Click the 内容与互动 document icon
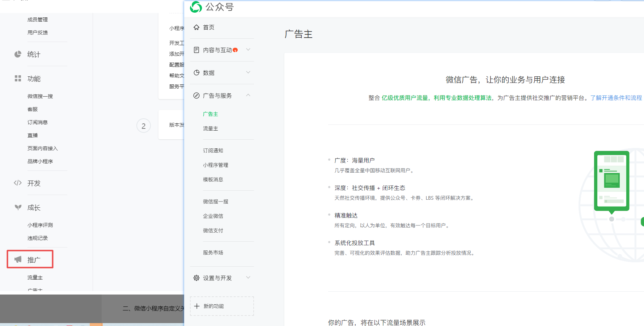Viewport: 644px width, 326px height. click(196, 50)
